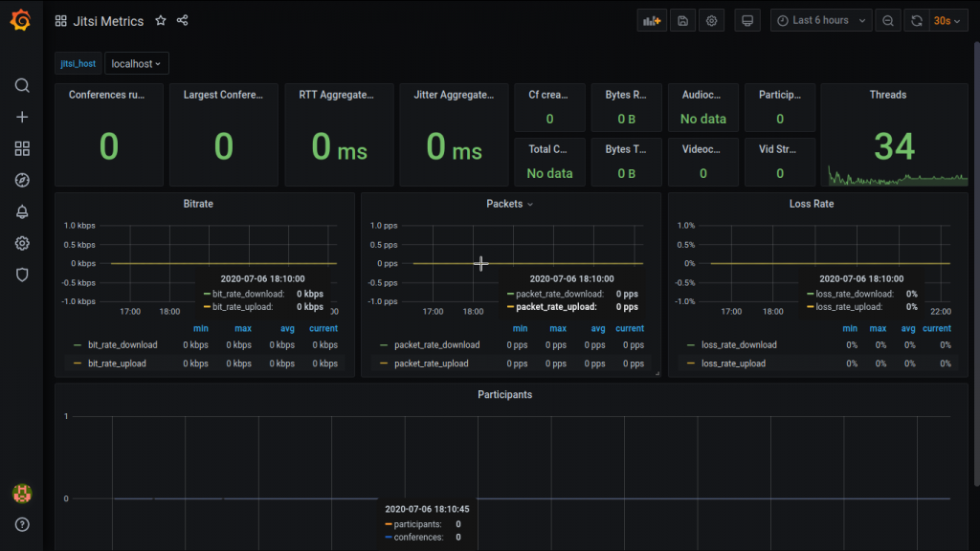The image size is (980, 551).
Task: Refresh the dashboard now
Action: tap(916, 21)
